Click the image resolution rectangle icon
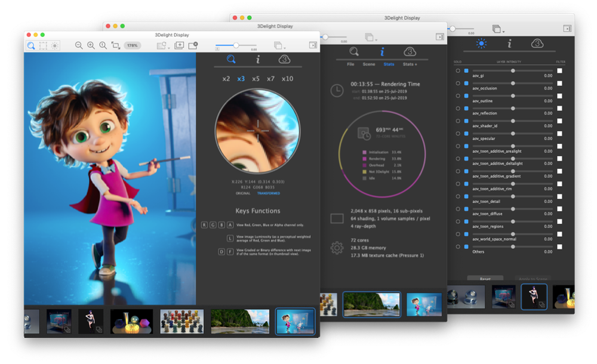 click(337, 218)
